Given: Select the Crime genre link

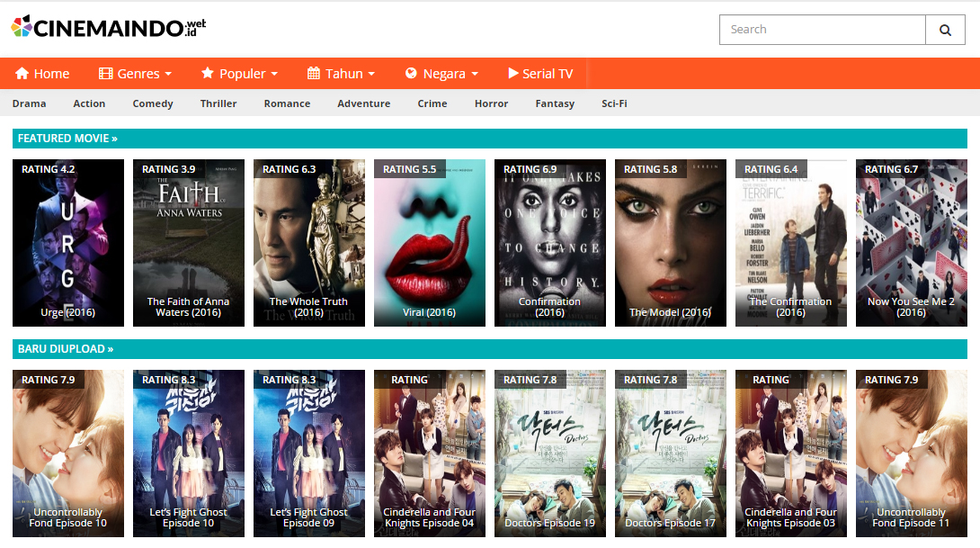Looking at the screenshot, I should tap(432, 103).
